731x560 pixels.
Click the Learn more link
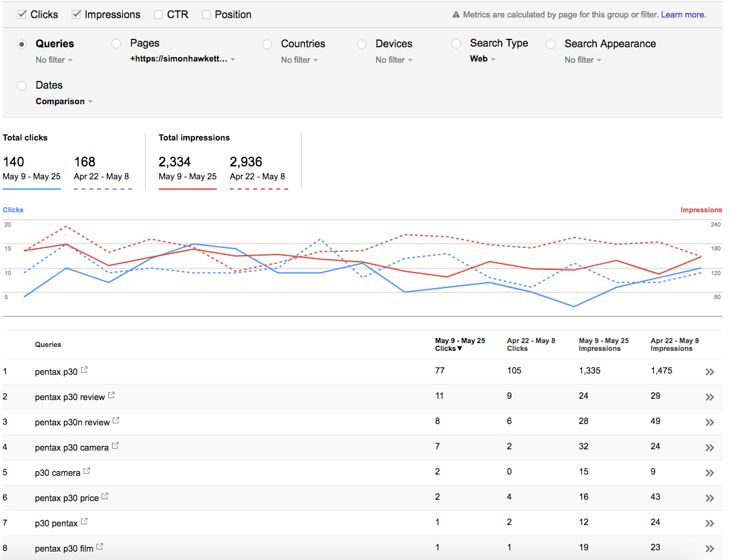point(683,15)
